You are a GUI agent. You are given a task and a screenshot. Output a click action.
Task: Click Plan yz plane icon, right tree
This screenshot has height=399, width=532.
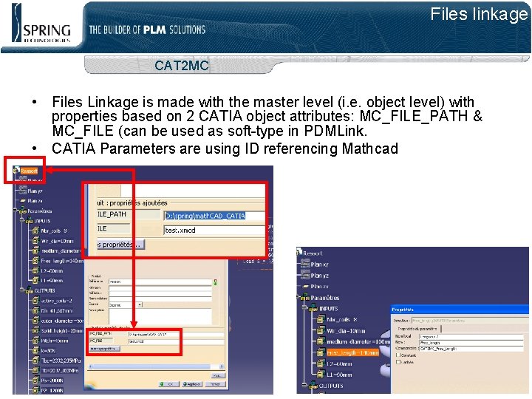click(x=305, y=274)
